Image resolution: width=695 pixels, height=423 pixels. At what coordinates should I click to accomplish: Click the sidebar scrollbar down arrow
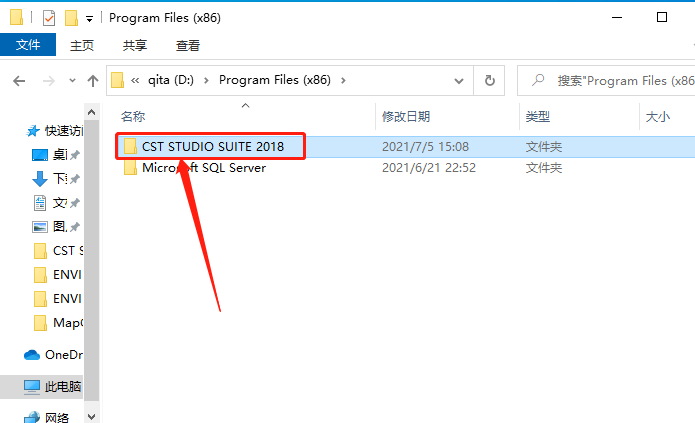[91, 417]
